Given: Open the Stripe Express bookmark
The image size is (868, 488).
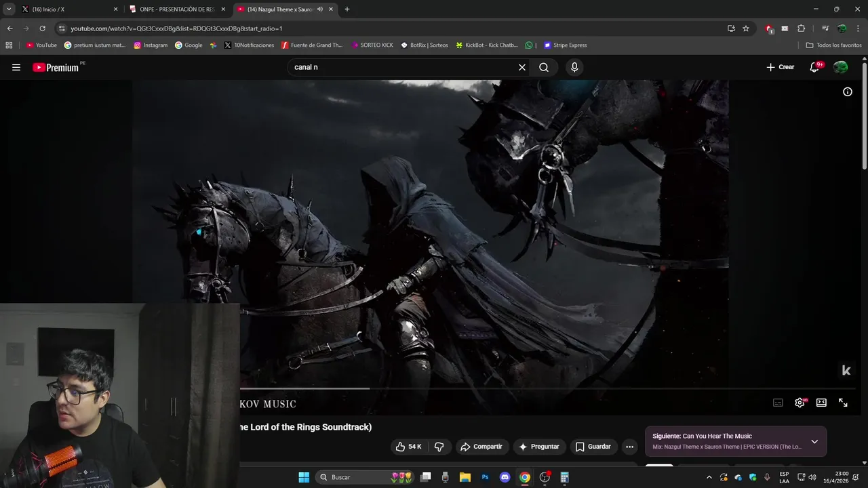Looking at the screenshot, I should [x=565, y=45].
